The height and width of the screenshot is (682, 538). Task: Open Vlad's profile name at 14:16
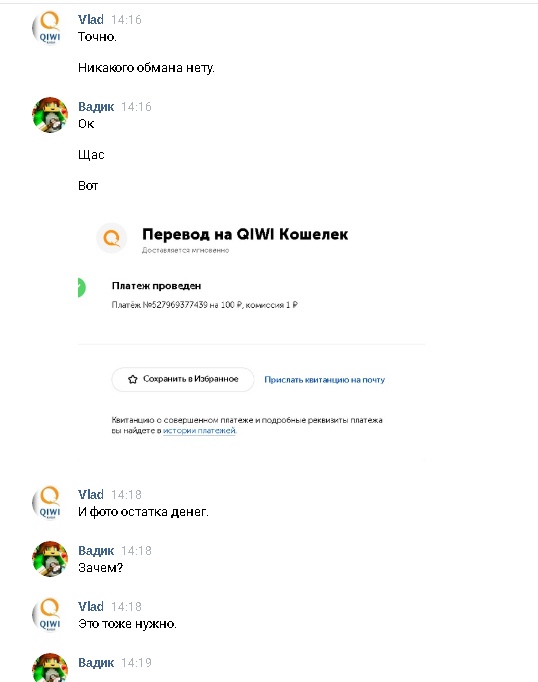tap(91, 20)
